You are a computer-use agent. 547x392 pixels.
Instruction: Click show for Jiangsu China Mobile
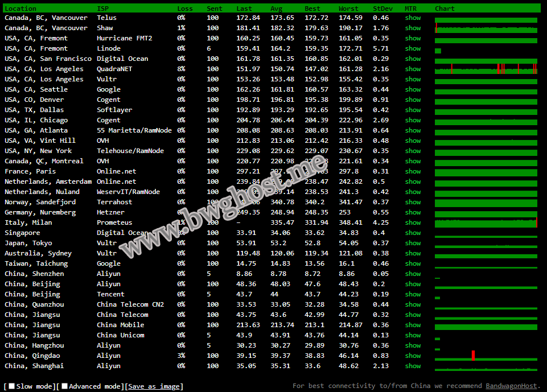[413, 325]
